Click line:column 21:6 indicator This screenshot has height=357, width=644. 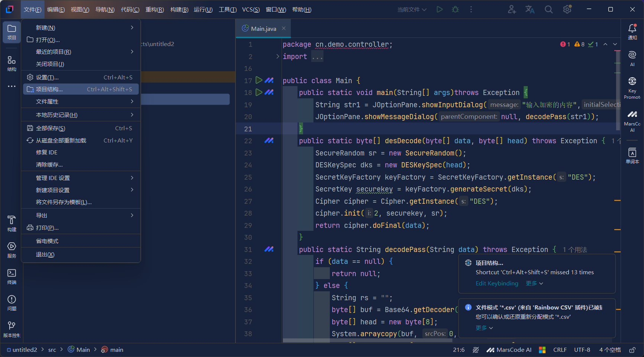click(459, 350)
